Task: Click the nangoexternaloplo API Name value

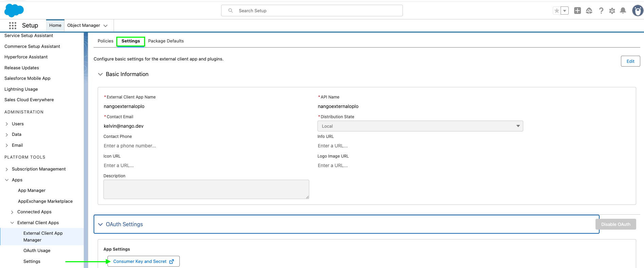Action: pos(338,106)
